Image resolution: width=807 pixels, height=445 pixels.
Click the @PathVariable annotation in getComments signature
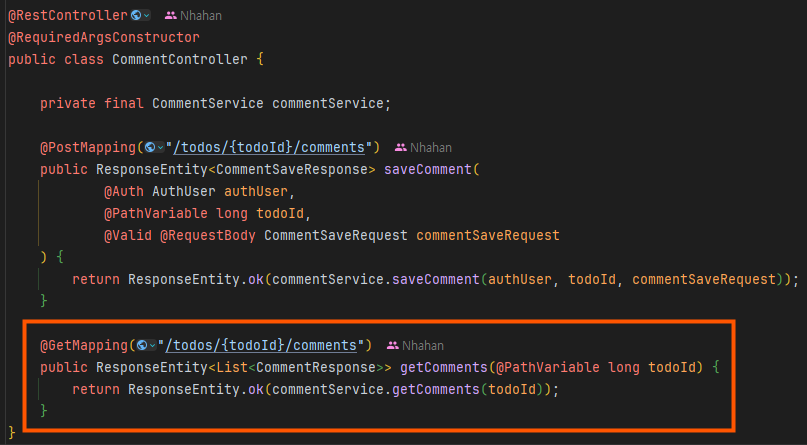(x=548, y=367)
